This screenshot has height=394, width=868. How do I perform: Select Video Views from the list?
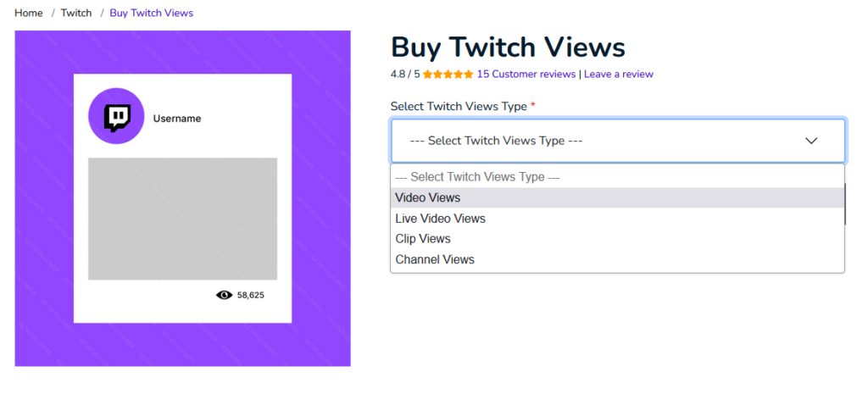(617, 197)
